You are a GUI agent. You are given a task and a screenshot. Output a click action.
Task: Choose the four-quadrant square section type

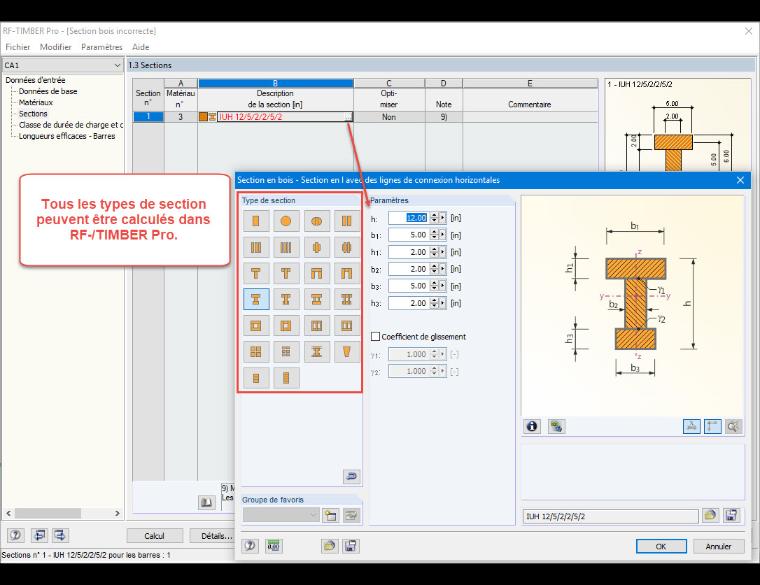click(x=255, y=351)
